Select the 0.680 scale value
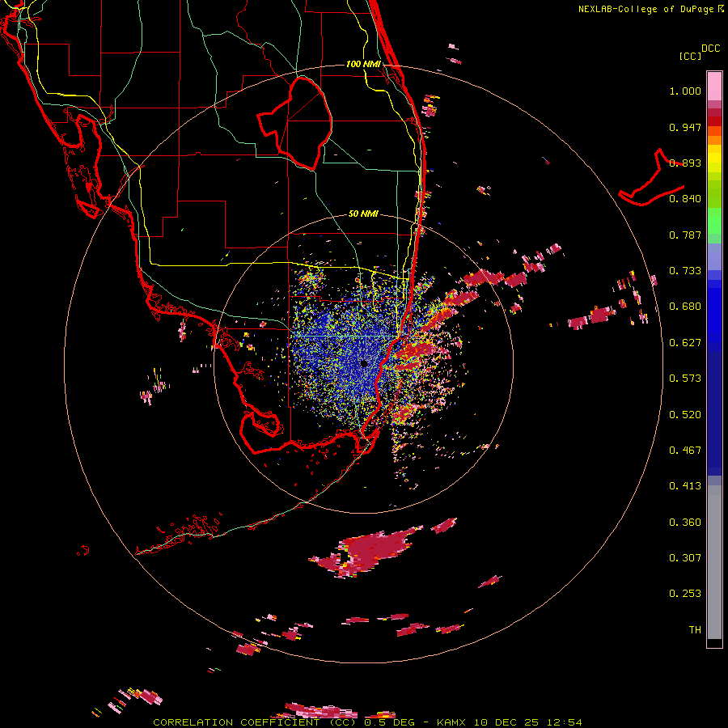Screen dimensions: 728x728 pyautogui.click(x=685, y=307)
